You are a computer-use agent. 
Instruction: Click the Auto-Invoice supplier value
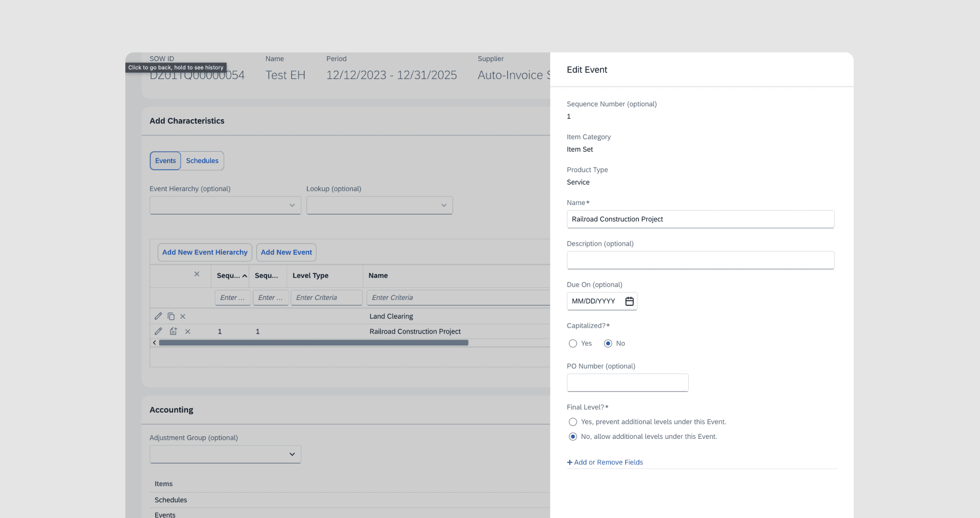click(514, 75)
